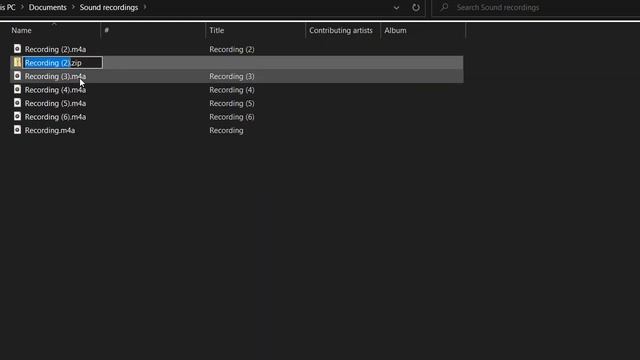Click inside the Recording (2).zip rename box

(62, 62)
